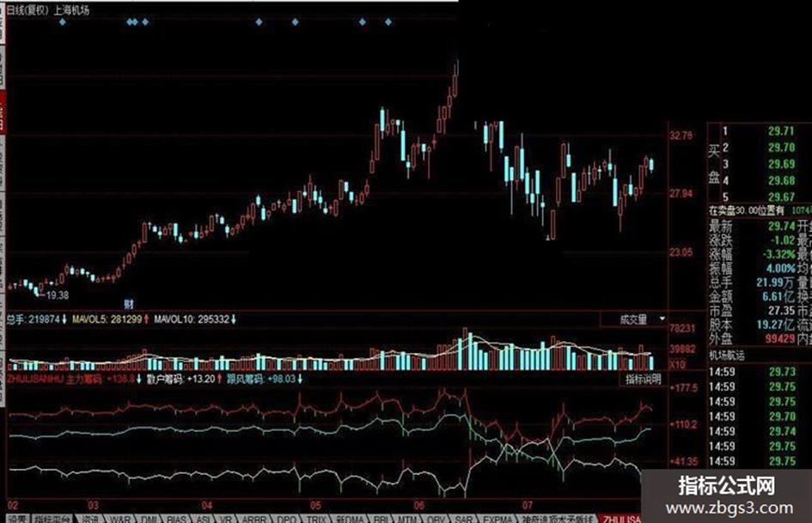Click the 32.76 price axis label

click(x=681, y=136)
